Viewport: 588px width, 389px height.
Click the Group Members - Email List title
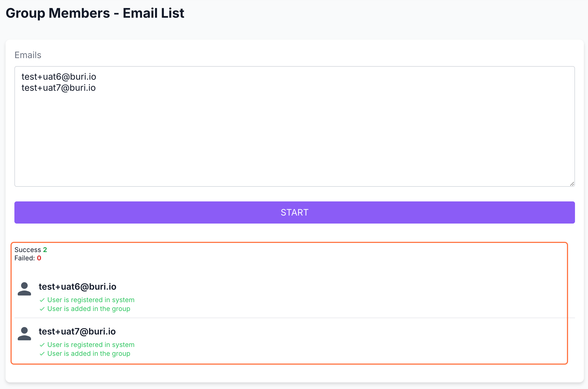tap(95, 13)
